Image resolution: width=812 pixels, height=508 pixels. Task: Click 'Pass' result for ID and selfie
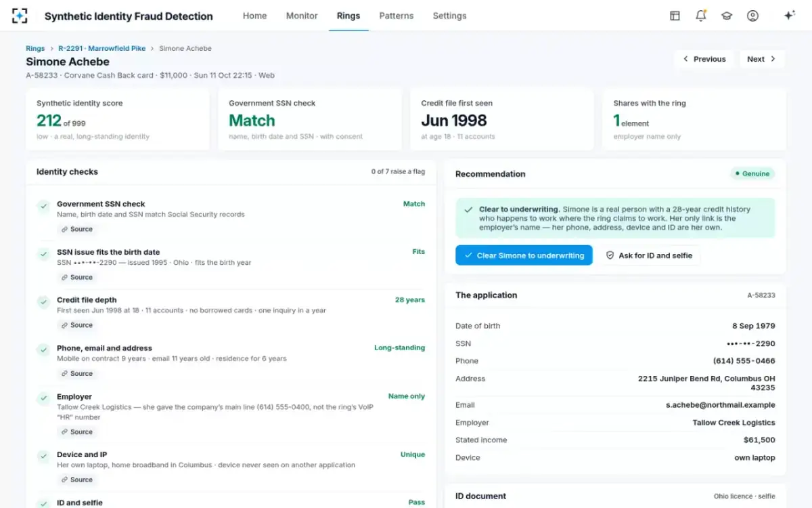(417, 503)
